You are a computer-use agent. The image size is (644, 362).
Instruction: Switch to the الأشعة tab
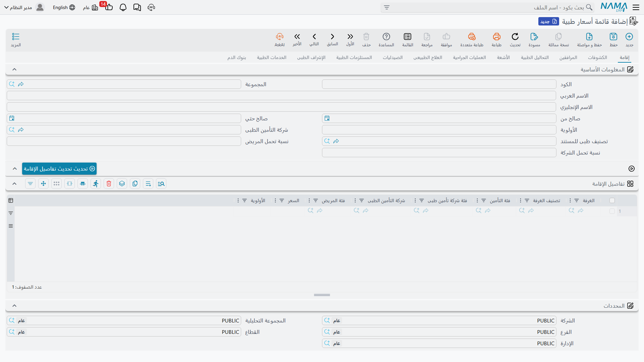503,57
